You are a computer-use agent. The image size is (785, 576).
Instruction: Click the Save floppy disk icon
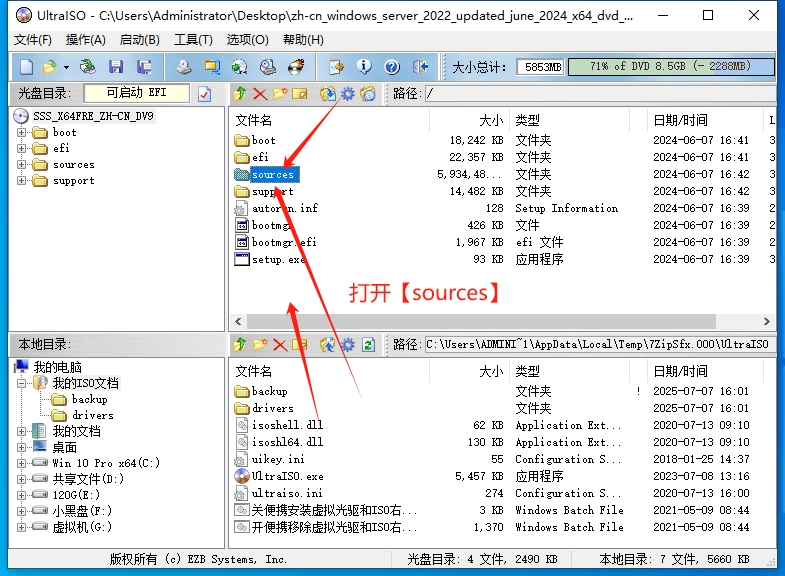(x=116, y=67)
